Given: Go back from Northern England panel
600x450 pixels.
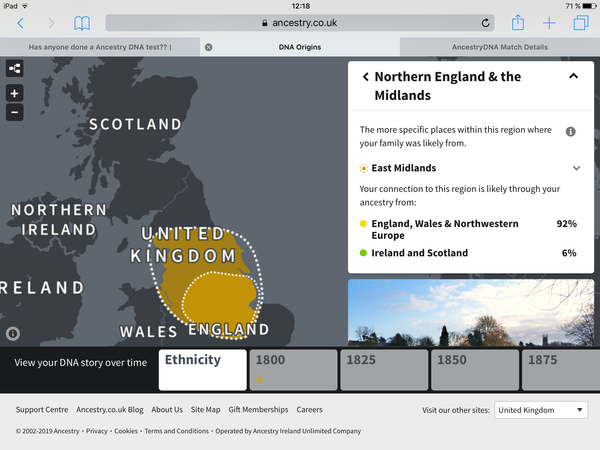Looking at the screenshot, I should point(365,77).
